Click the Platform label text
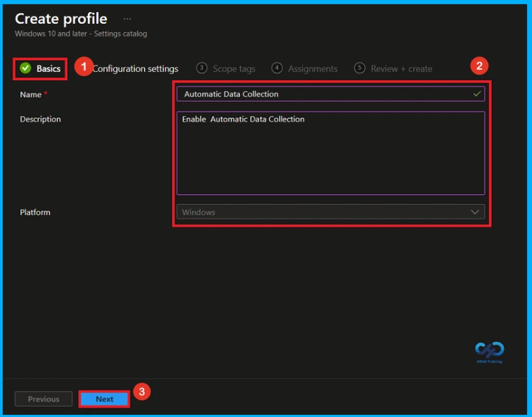532x417 pixels. pos(35,212)
